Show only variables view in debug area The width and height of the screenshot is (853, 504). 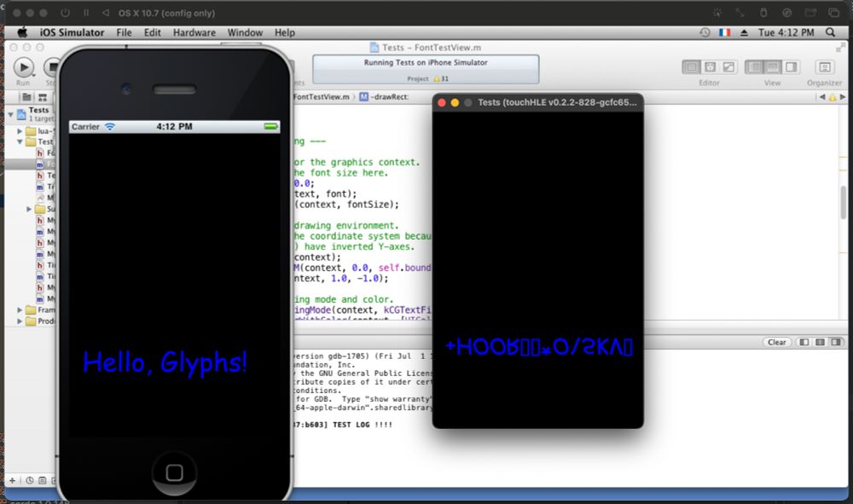tap(804, 342)
